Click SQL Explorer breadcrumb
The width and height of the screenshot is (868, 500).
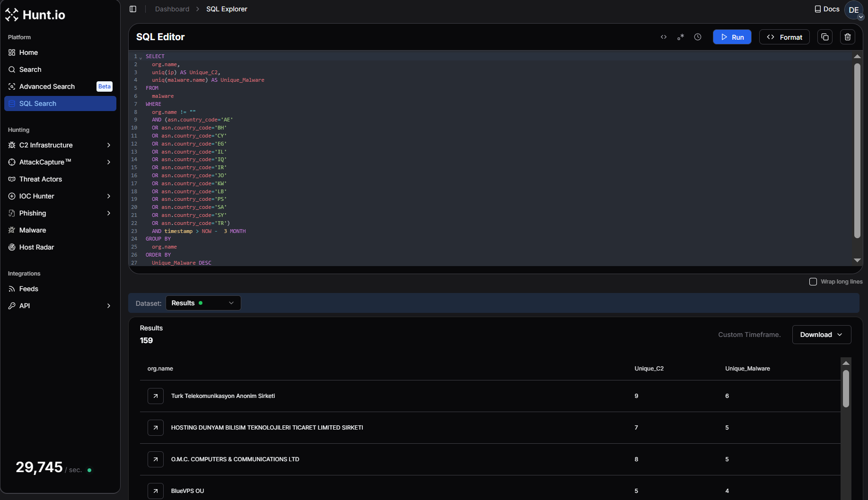point(227,9)
